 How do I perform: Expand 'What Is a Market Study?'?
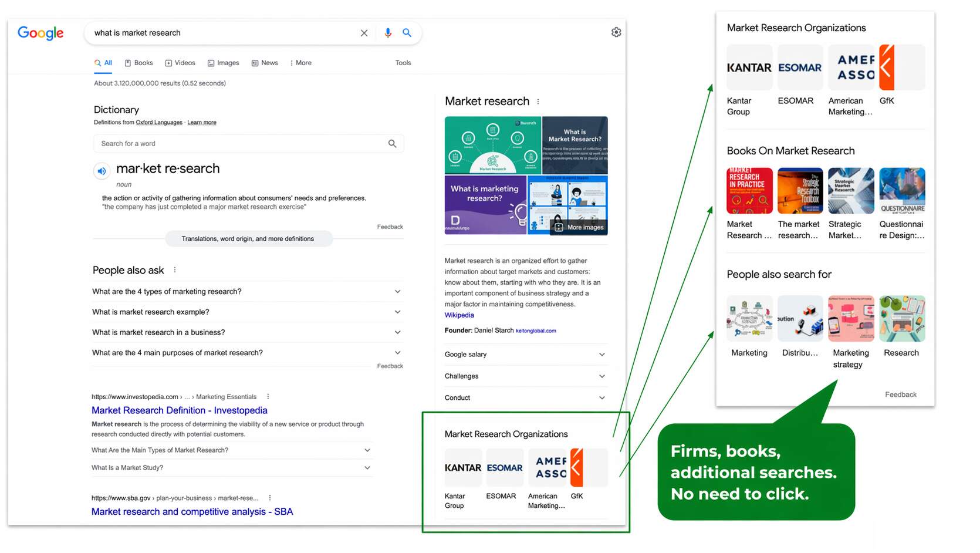pos(232,468)
